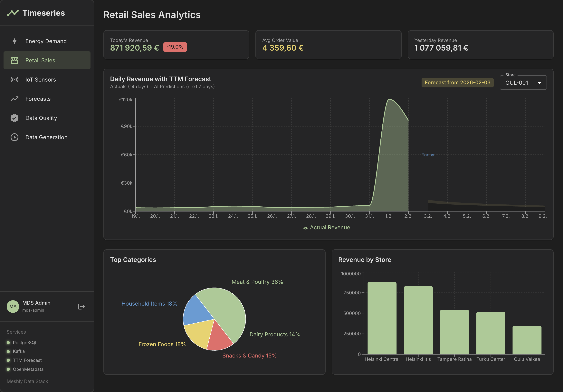The image size is (563, 392).
Task: Click the Forecast from 2026-02-03 badge
Action: [457, 83]
